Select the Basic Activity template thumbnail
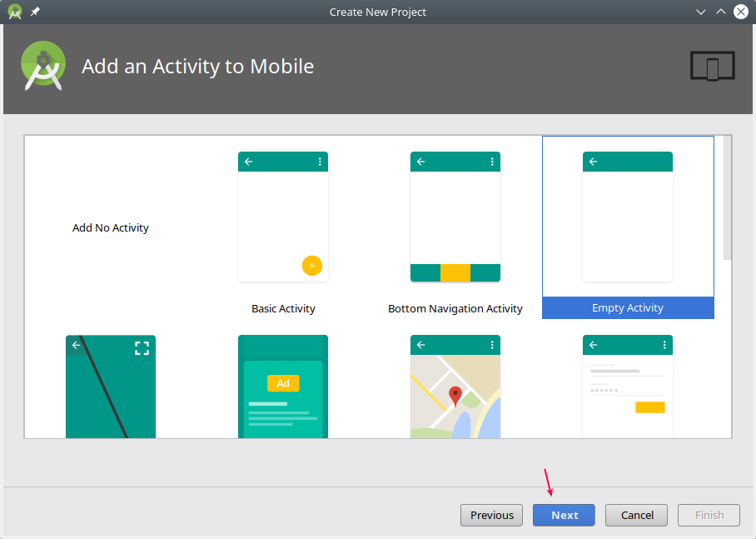Image resolution: width=756 pixels, height=539 pixels. (x=283, y=217)
